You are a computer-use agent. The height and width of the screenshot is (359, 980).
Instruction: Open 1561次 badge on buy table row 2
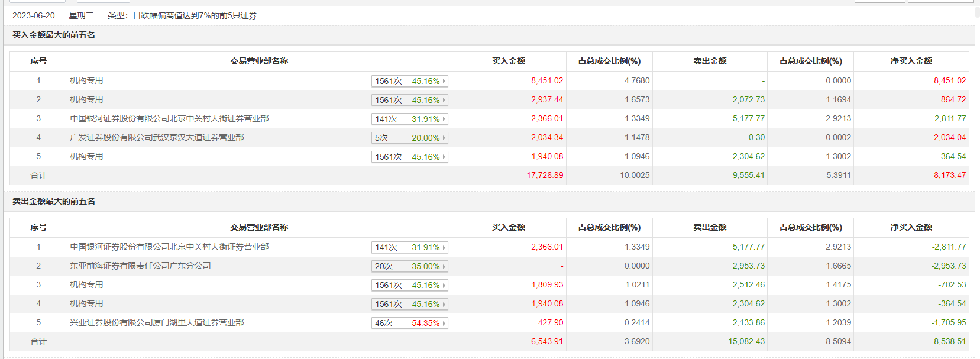[409, 100]
